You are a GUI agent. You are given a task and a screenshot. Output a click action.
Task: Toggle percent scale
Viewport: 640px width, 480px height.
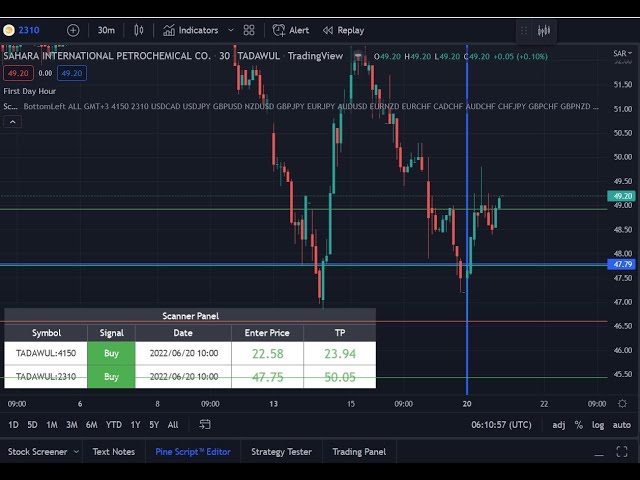click(579, 425)
